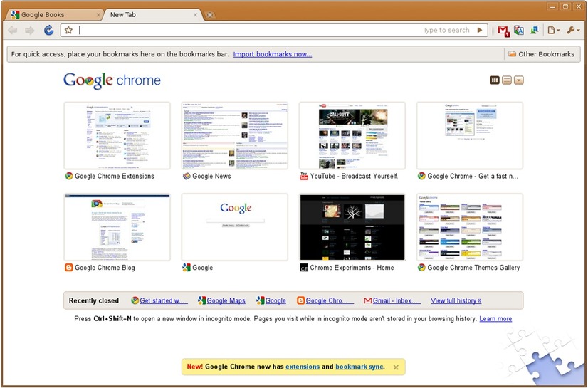Open the Gmail checker extension icon

tap(504, 31)
